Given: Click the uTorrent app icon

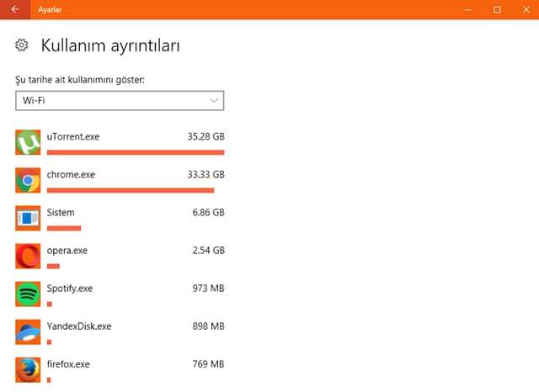Looking at the screenshot, I should 28,142.
